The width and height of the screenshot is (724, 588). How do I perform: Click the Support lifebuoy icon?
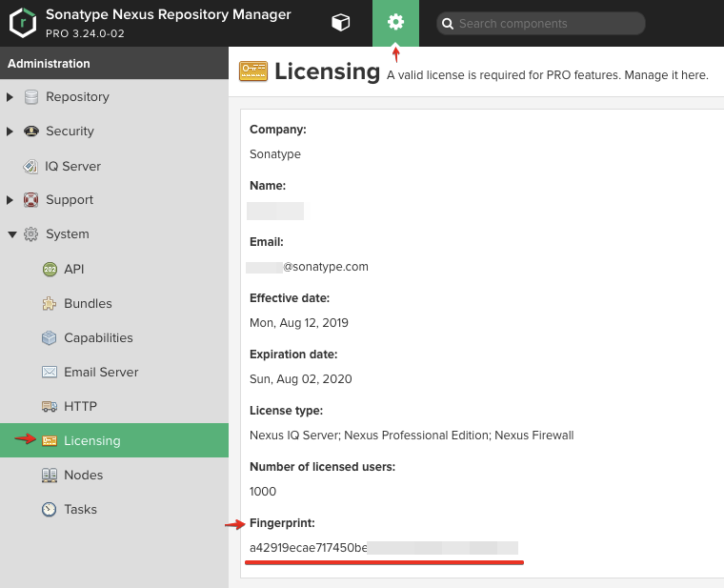[31, 200]
